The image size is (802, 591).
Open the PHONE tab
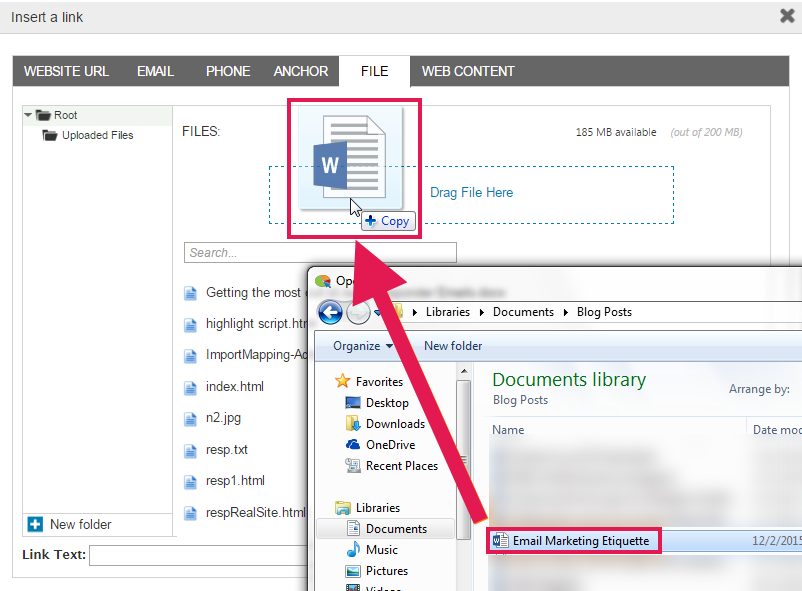228,71
